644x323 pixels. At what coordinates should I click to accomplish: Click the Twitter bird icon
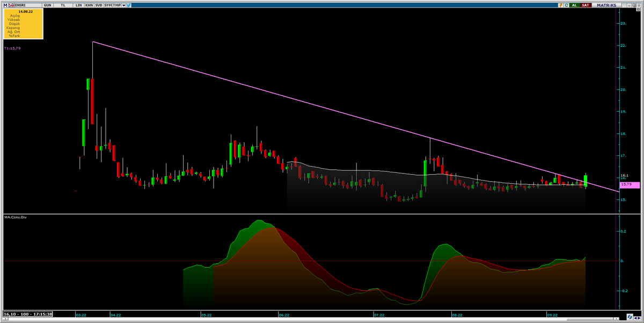click(x=129, y=5)
